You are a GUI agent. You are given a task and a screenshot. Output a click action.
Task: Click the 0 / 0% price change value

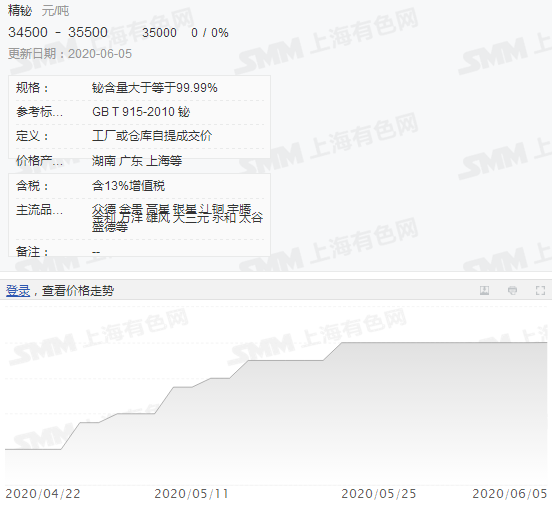coord(210,33)
